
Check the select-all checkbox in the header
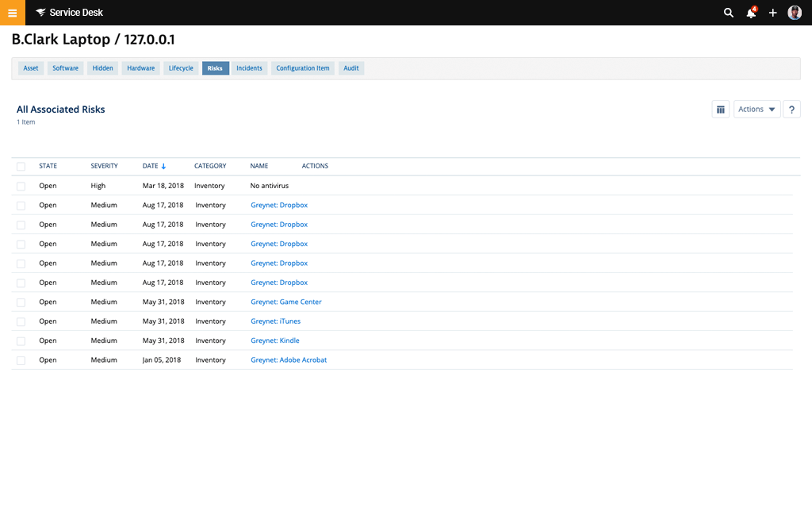pos(21,166)
